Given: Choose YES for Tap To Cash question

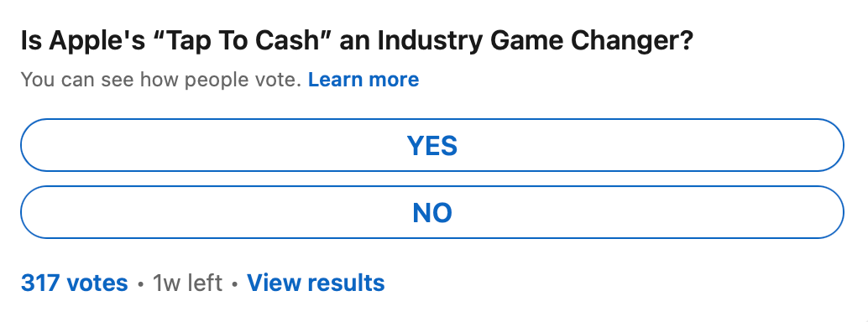Looking at the screenshot, I should click(x=431, y=145).
